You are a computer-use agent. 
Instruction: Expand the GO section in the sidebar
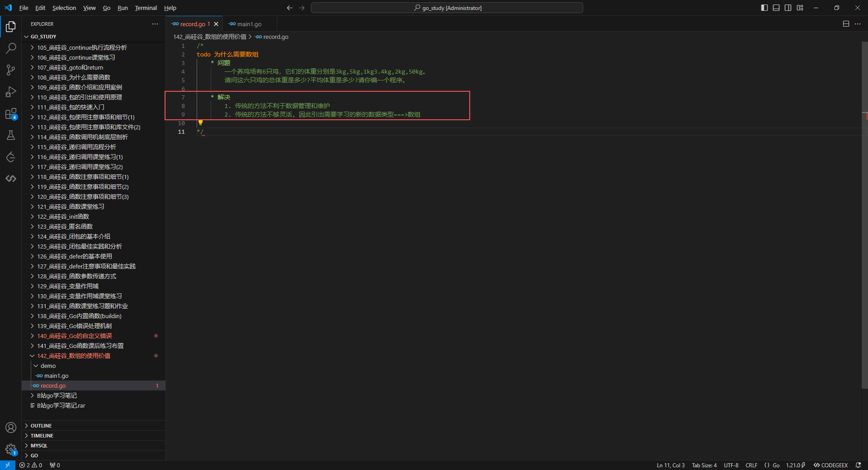[94, 456]
